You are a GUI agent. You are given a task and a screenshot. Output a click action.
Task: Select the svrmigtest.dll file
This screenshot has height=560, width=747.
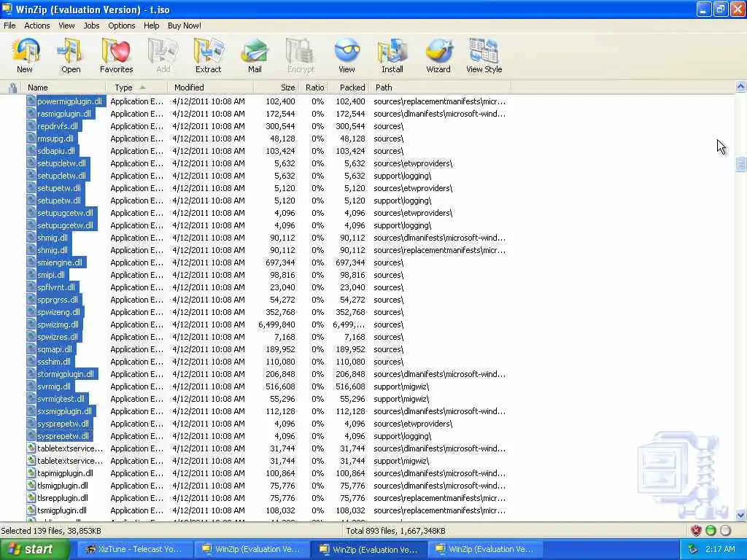tap(61, 398)
